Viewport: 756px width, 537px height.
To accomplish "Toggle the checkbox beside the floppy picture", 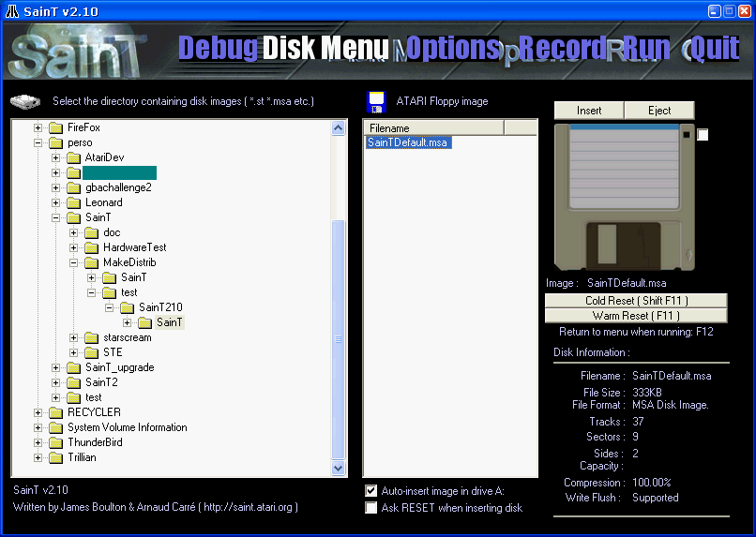I will pyautogui.click(x=703, y=135).
